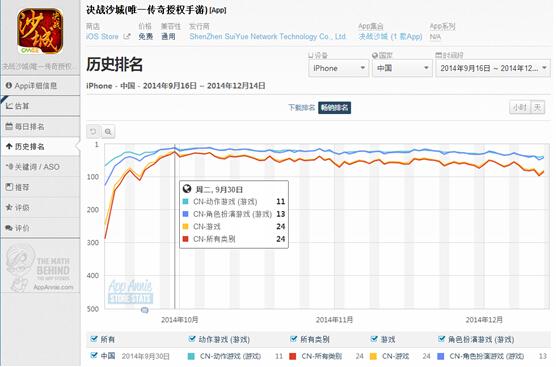
Task: Expand the 中国 country dropdown
Action: [x=402, y=68]
